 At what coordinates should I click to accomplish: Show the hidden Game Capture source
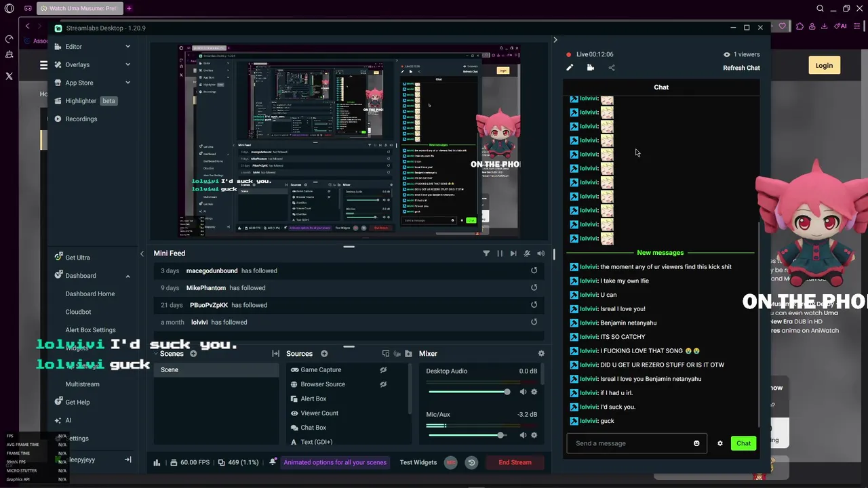[383, 370]
